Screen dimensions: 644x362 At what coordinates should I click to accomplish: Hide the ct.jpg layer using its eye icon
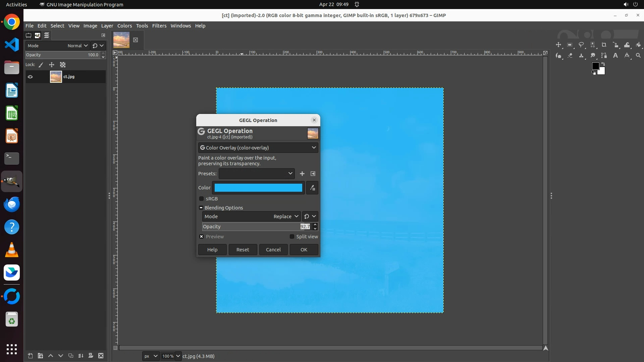click(x=30, y=77)
